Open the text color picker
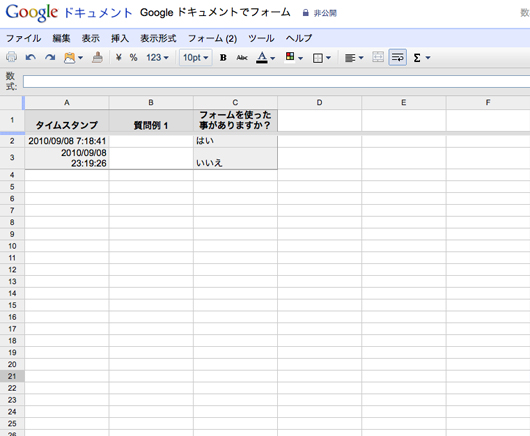The image size is (530, 436). 266,58
